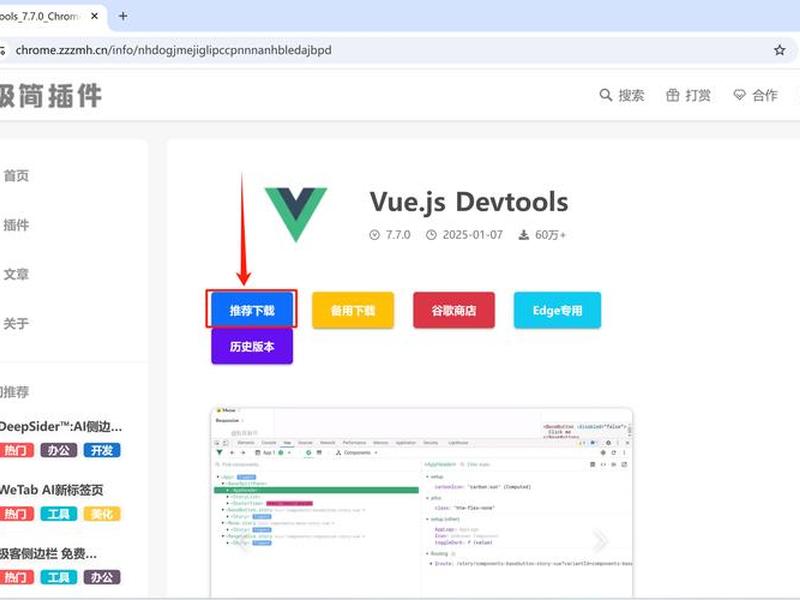Screen dimensions: 800x600
Task: Open 插件 in sidebar
Action: pos(16,225)
